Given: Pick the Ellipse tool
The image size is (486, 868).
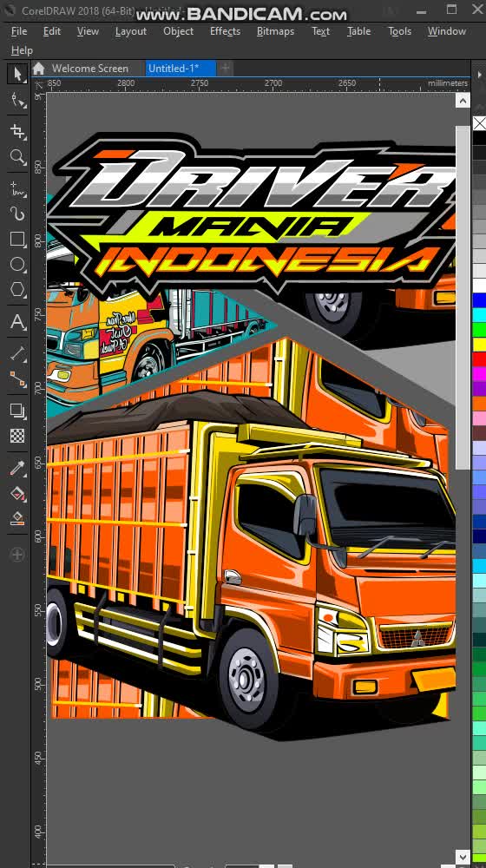Looking at the screenshot, I should point(17,265).
